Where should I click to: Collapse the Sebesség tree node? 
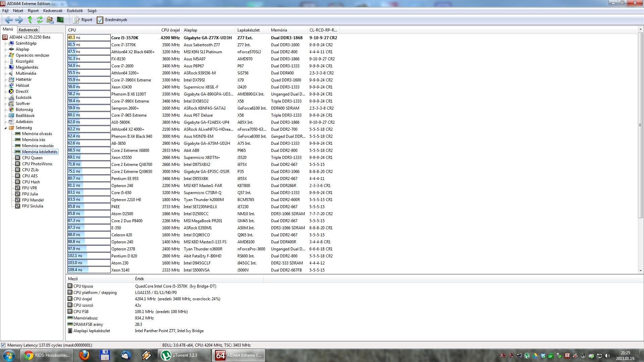pos(5,128)
